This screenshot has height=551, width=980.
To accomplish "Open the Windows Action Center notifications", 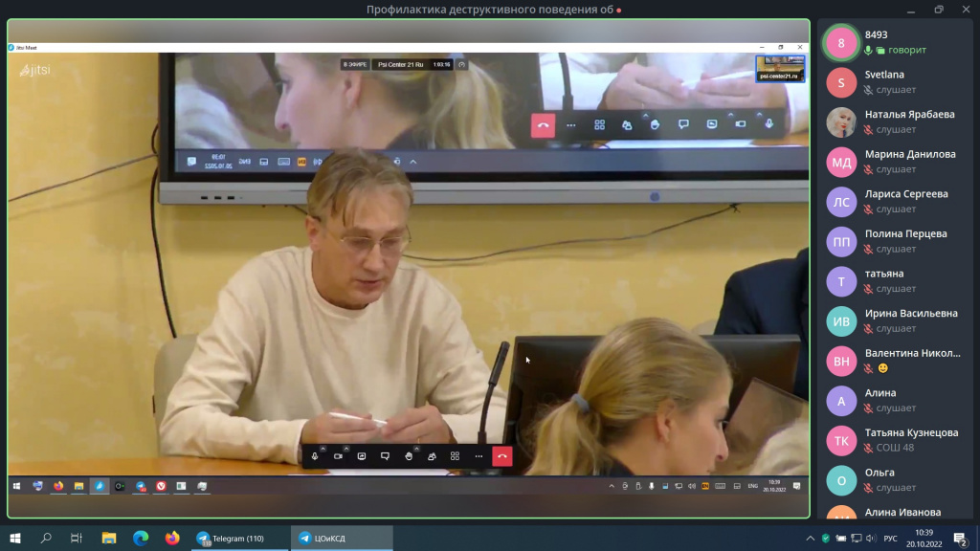I will 961,538.
